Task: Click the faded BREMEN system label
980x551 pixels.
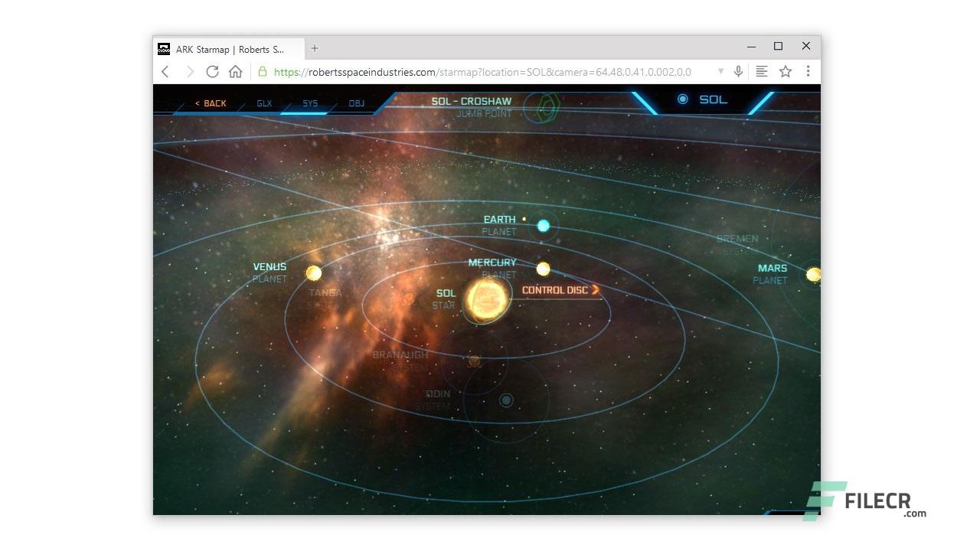Action: coord(737,239)
